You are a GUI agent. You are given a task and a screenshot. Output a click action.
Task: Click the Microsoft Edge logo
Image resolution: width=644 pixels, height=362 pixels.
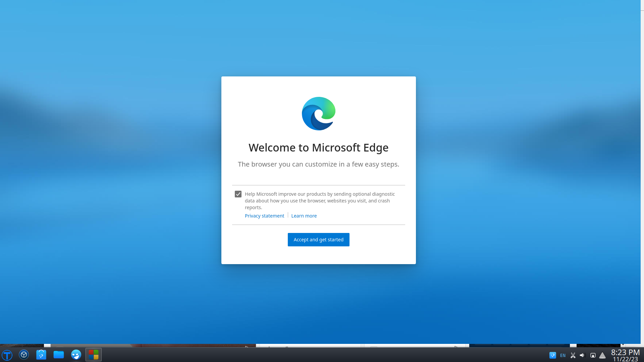point(319,114)
